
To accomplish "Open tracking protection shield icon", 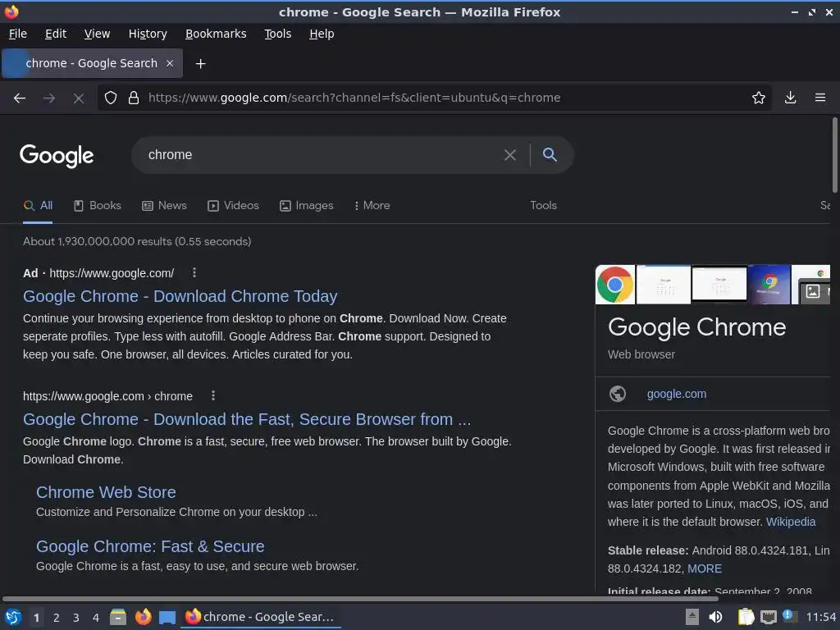I will click(111, 98).
